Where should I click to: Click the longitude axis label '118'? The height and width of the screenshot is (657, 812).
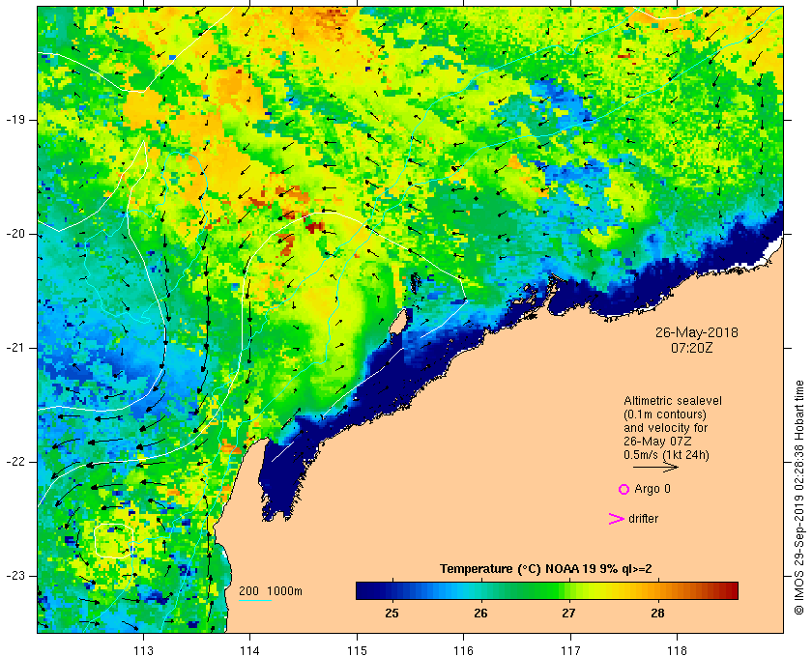click(678, 651)
